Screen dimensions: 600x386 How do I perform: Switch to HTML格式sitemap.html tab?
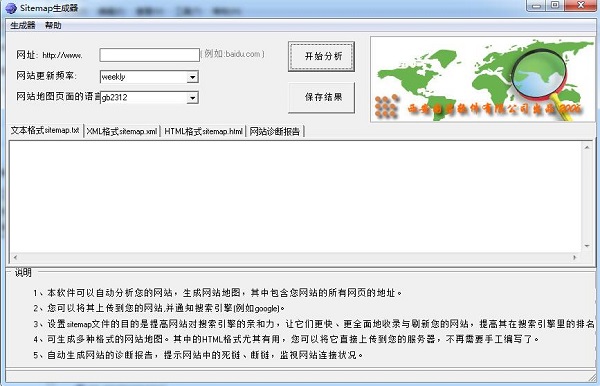coord(203,131)
